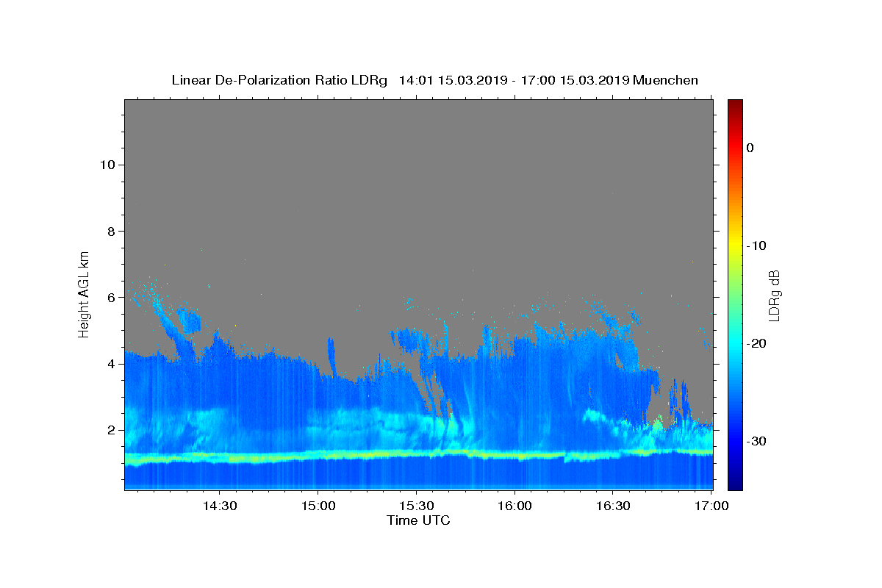882x588 pixels.
Task: Click the colorbar value 0
Action: tap(750, 148)
